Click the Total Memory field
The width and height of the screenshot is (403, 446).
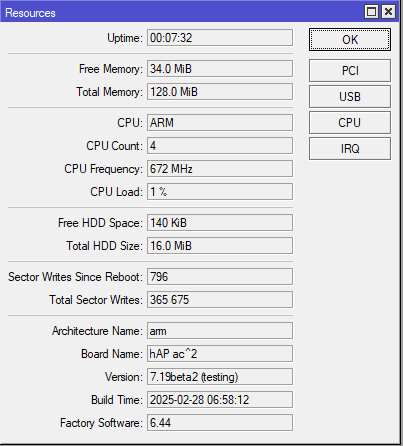(x=220, y=92)
